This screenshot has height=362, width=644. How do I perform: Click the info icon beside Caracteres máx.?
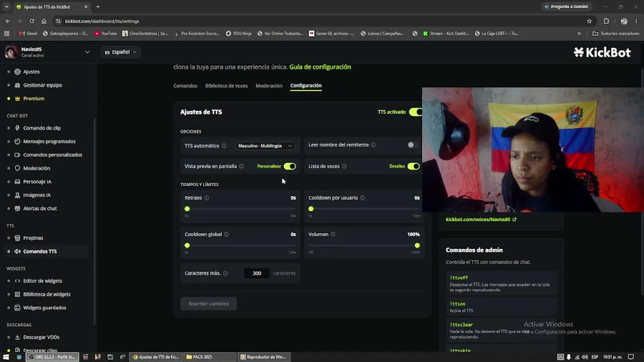click(x=225, y=274)
